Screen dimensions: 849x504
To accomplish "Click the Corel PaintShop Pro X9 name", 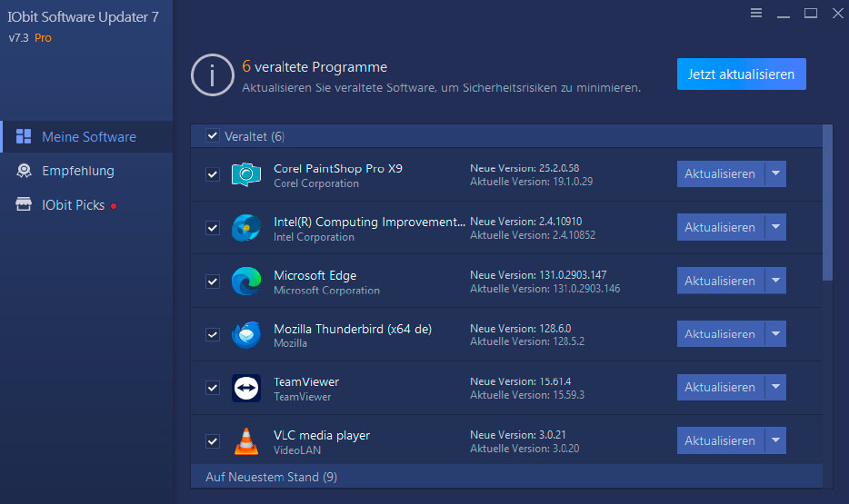I will coord(338,168).
